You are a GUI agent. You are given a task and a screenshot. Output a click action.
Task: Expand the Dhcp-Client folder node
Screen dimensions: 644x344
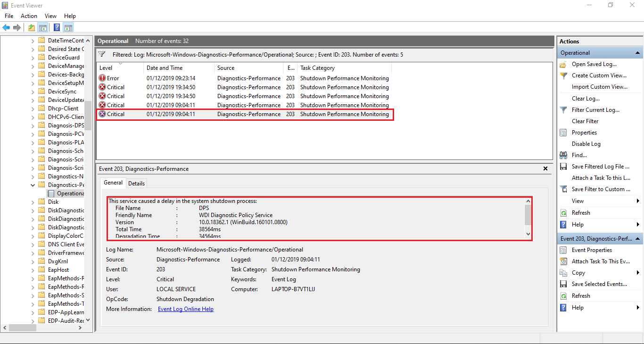coord(33,109)
